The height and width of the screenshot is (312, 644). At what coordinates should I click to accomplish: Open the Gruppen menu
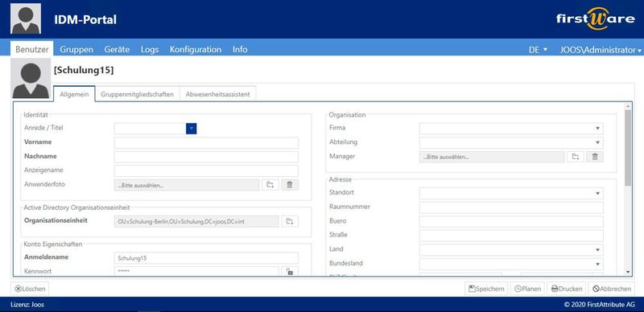point(76,50)
